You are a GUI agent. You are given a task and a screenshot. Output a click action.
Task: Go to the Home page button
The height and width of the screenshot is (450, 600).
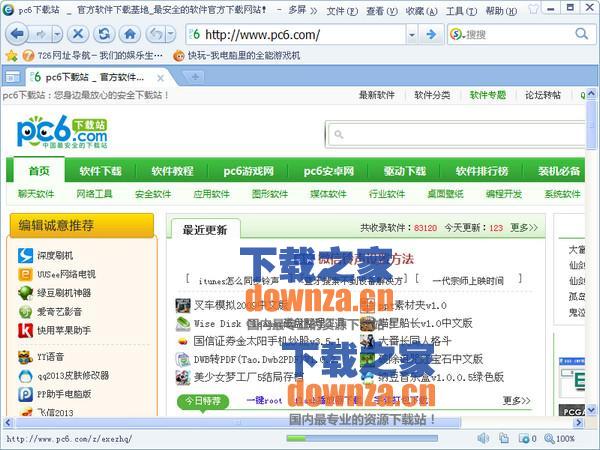tap(130, 34)
